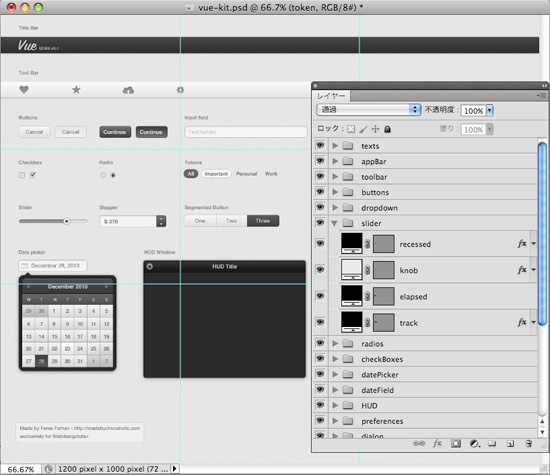Click the chain link on recessed layer
This screenshot has height=475, width=550.
point(367,244)
